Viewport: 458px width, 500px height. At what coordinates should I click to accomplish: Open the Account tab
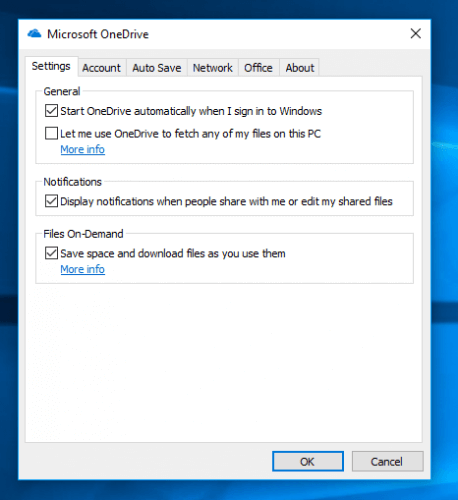point(101,68)
